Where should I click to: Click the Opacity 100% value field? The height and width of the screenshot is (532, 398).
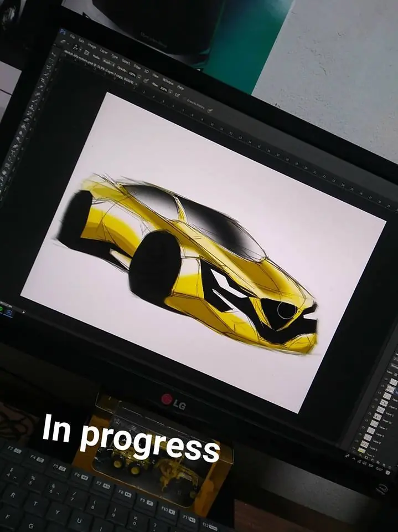(x=132, y=74)
